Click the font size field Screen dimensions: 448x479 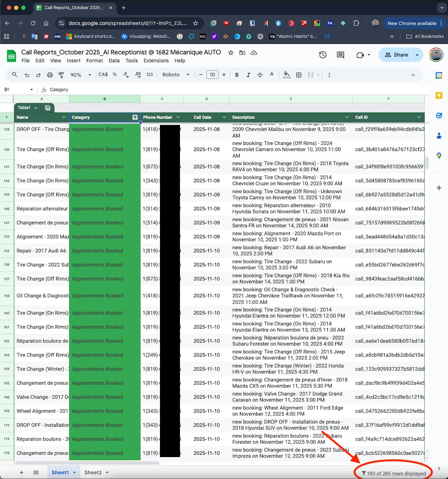coord(212,75)
